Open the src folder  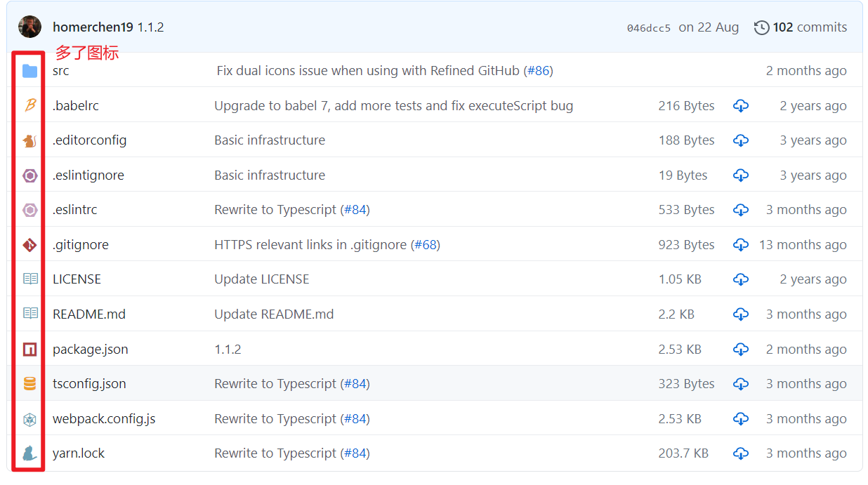[x=61, y=71]
